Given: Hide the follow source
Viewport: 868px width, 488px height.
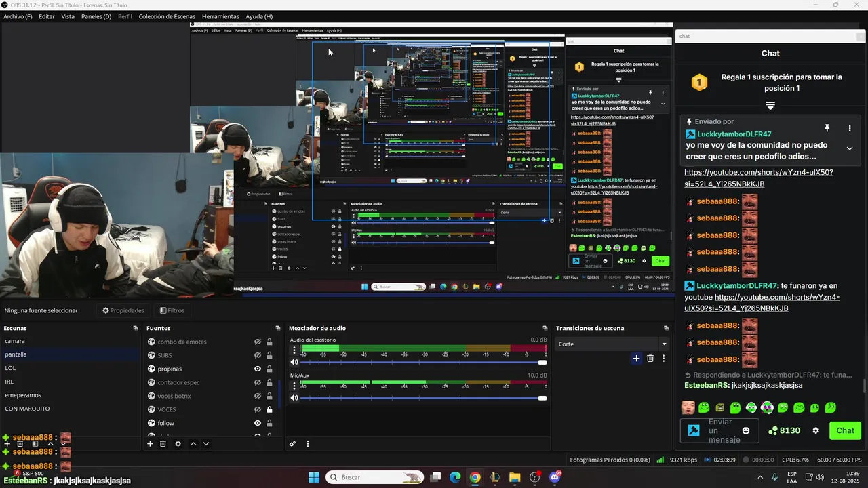Looking at the screenshot, I should (x=258, y=423).
